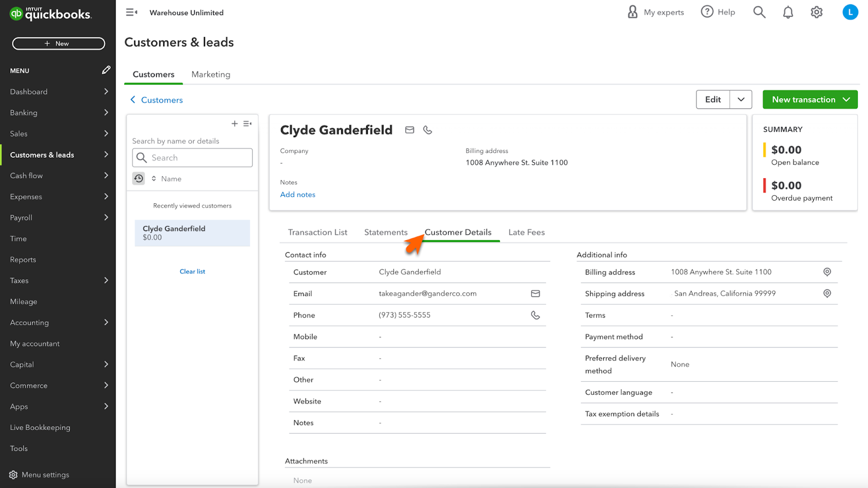Viewport: 868px width, 488px height.
Task: Expand the New transaction dropdown
Action: 846,100
